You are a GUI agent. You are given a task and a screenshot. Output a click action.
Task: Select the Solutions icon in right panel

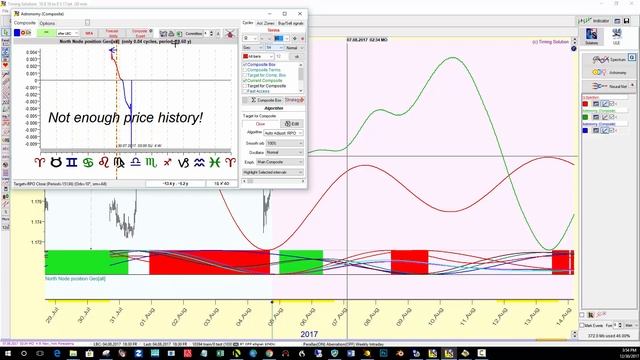[591, 36]
